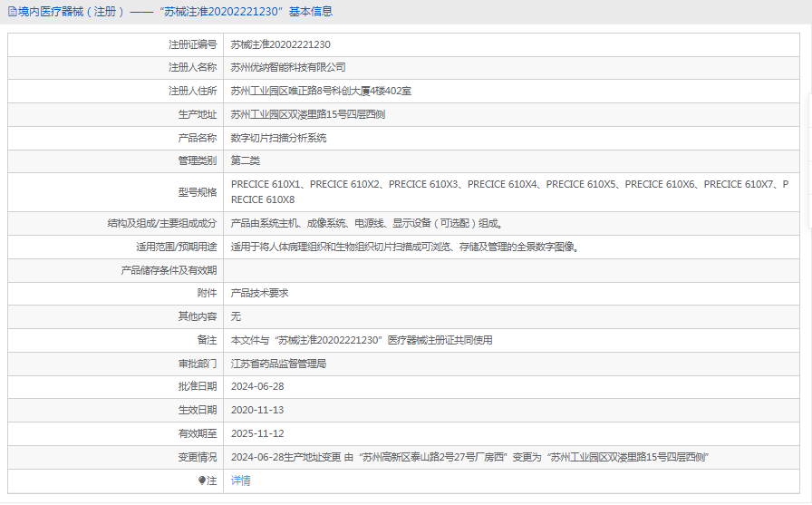
Task: Select effective date 2020-11-13
Action: 257,410
